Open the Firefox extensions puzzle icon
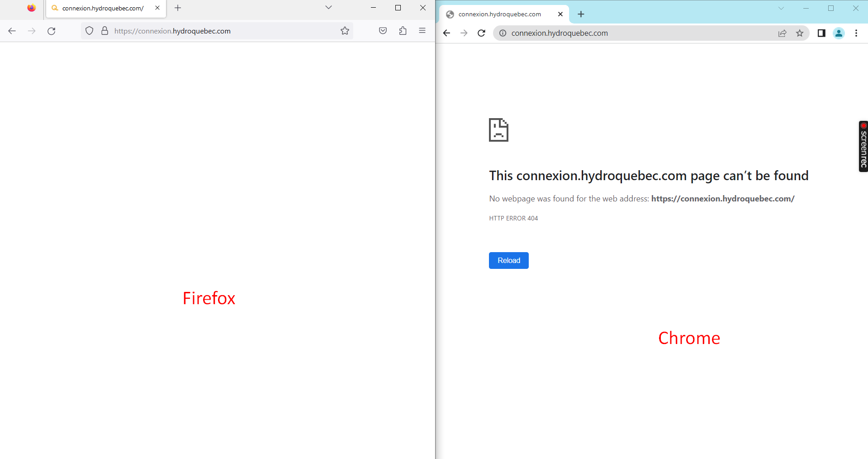 tap(403, 31)
